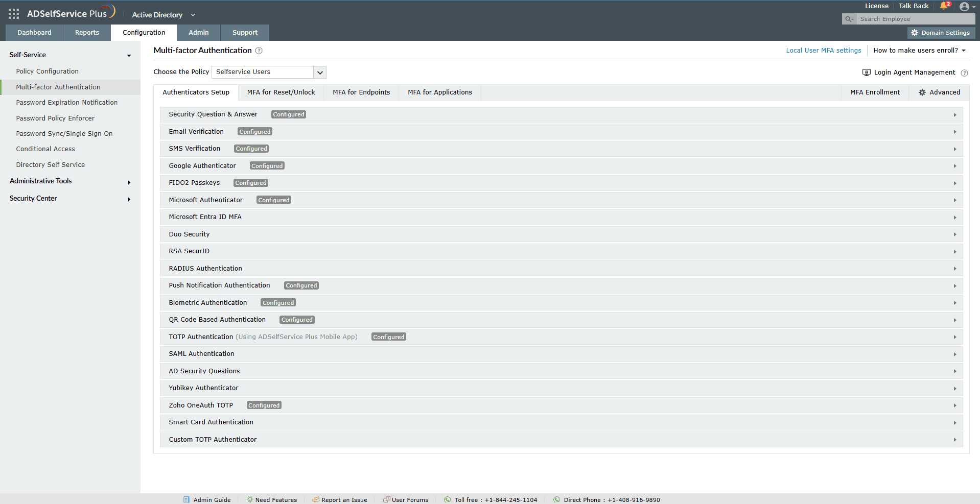This screenshot has height=504, width=980.
Task: Click the License link
Action: [877, 6]
